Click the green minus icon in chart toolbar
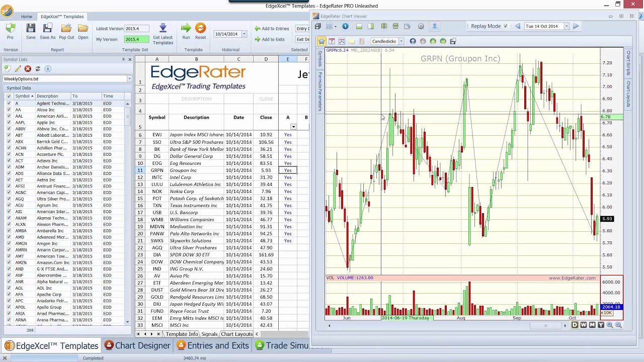 443,41
